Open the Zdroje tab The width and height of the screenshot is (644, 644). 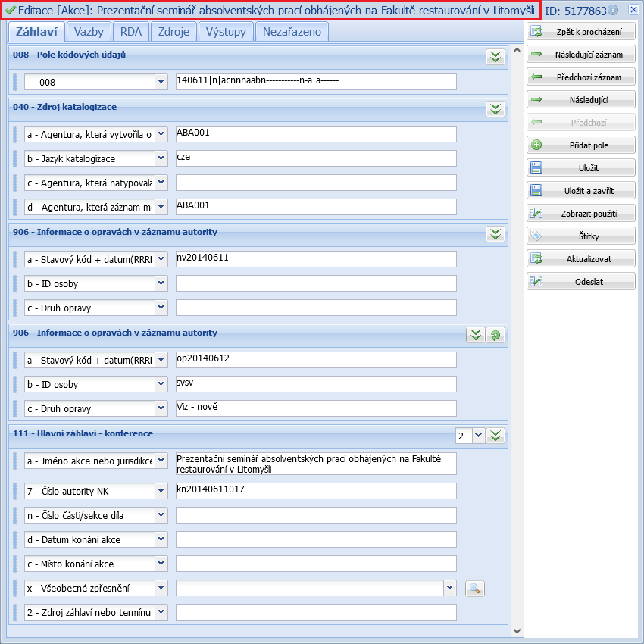point(174,31)
